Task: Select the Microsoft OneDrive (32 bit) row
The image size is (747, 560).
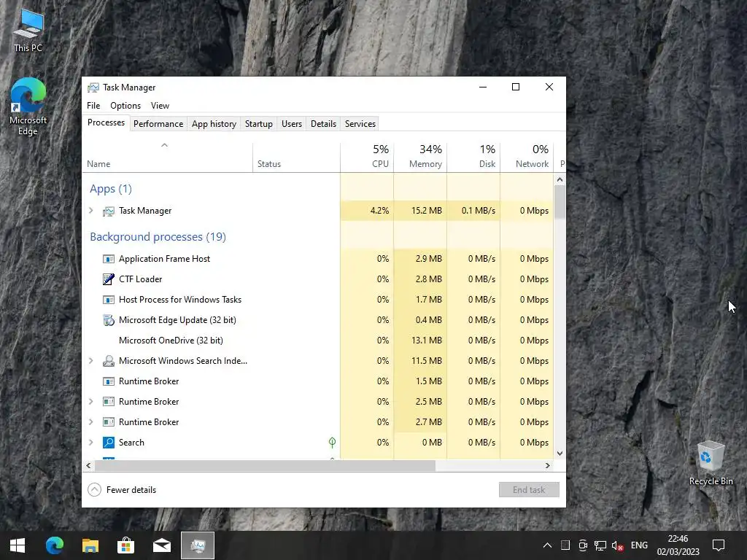Action: (318, 341)
